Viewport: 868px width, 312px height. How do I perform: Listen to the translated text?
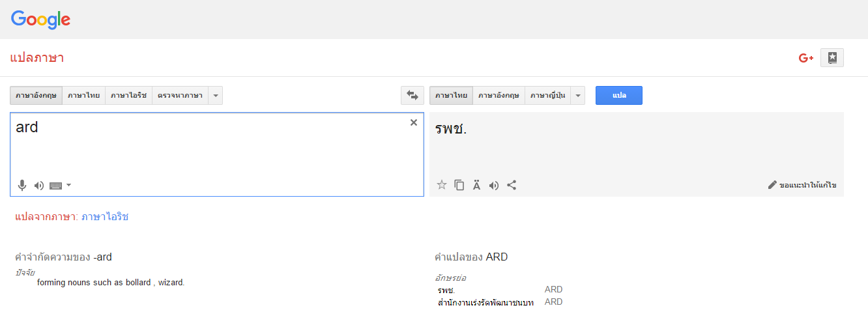pyautogui.click(x=494, y=185)
